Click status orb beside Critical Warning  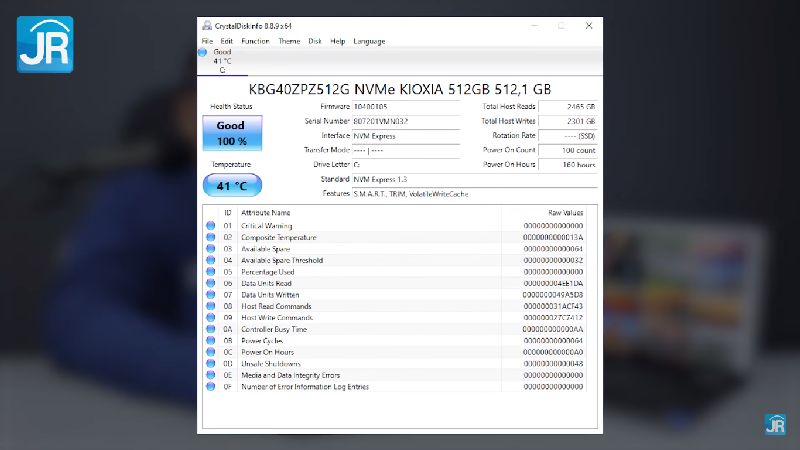[x=210, y=227]
